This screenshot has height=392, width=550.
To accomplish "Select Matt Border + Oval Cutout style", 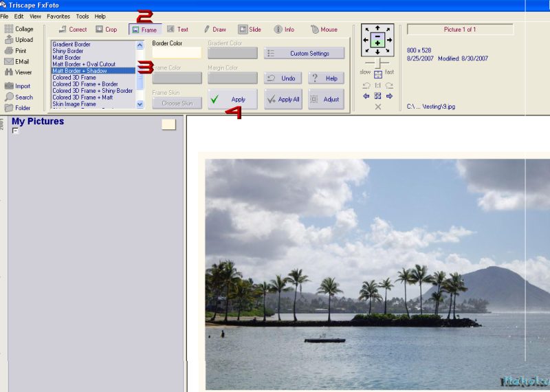I will coord(84,64).
